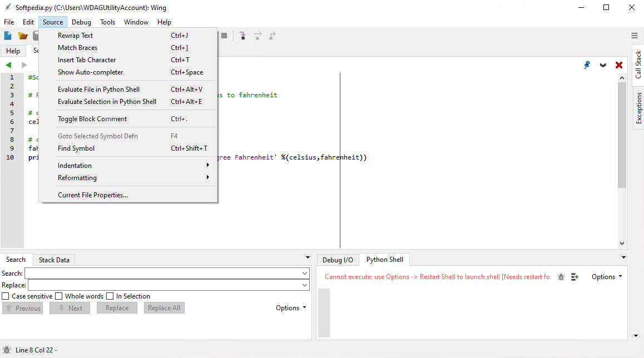Open the Edit menu
The width and height of the screenshot is (644, 358).
pos(28,22)
